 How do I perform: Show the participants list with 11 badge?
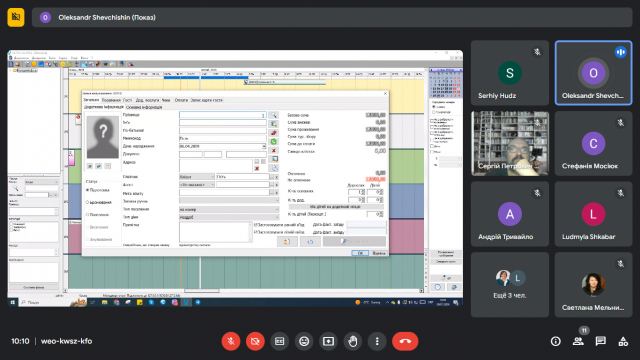click(x=578, y=341)
